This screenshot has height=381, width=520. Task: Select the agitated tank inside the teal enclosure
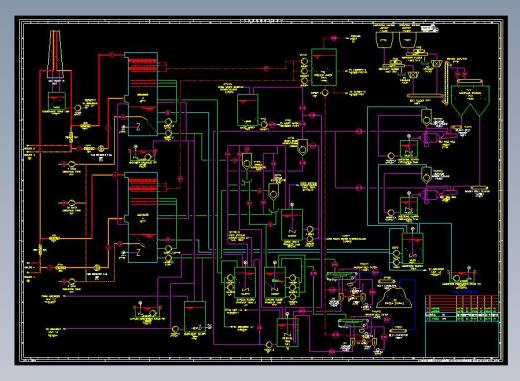click(x=413, y=248)
